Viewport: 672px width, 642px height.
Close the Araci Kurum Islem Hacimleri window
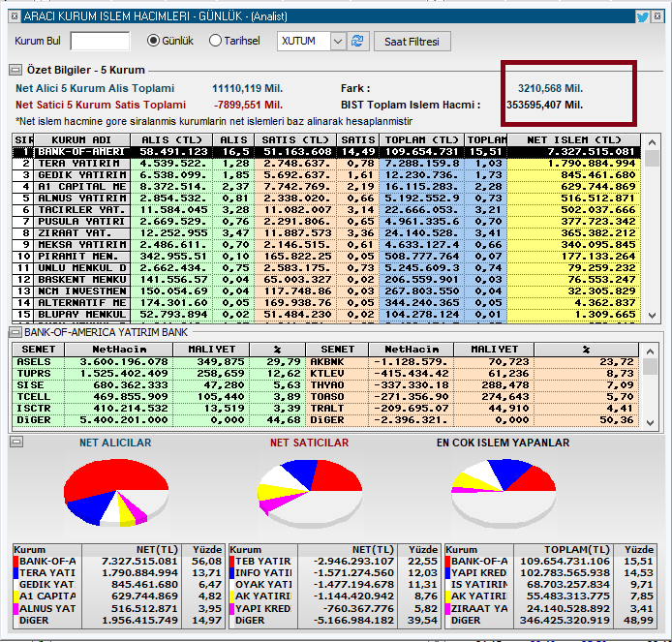click(x=657, y=16)
